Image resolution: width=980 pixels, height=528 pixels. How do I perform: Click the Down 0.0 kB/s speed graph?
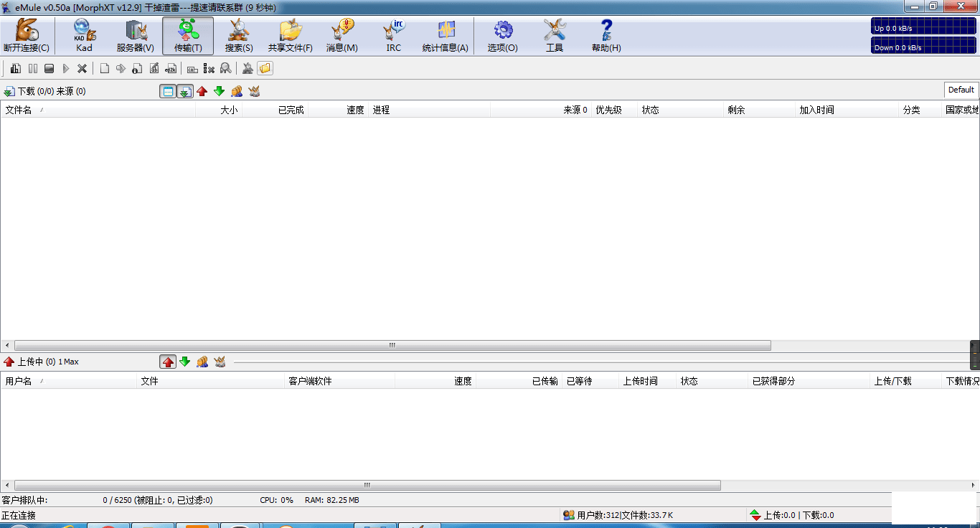click(924, 46)
